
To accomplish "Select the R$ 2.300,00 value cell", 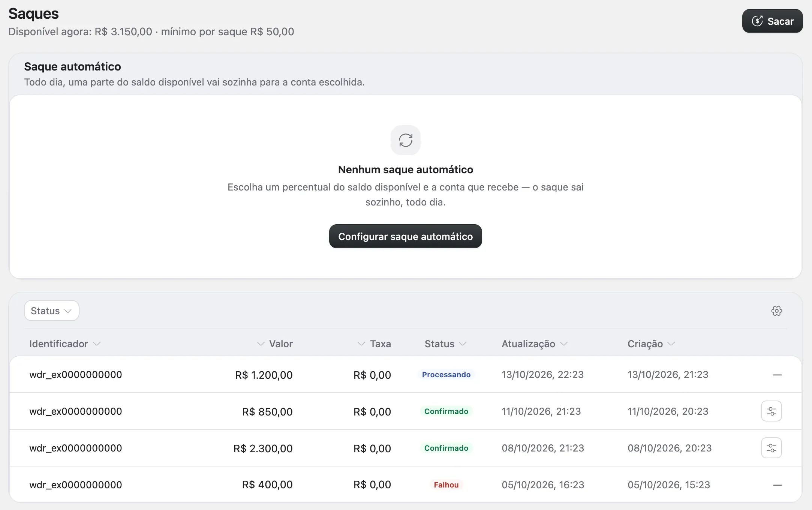I will [263, 448].
